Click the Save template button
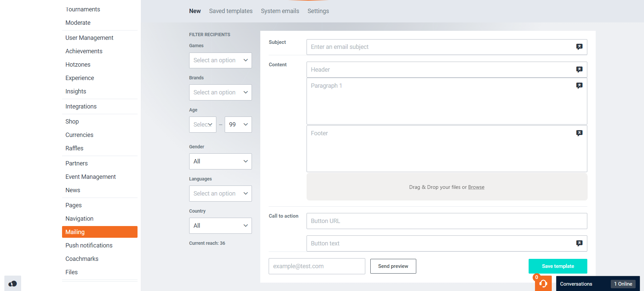The height and width of the screenshot is (291, 644). pyautogui.click(x=557, y=266)
